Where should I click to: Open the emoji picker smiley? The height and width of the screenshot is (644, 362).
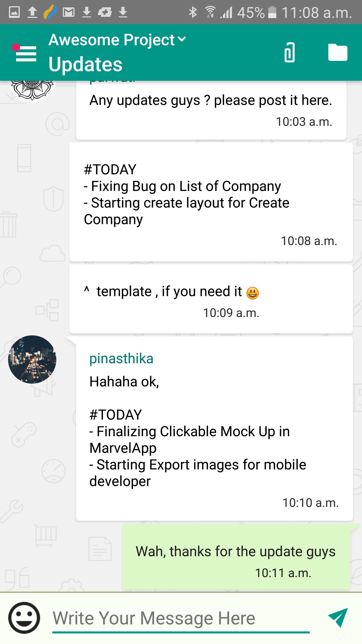click(x=24, y=618)
